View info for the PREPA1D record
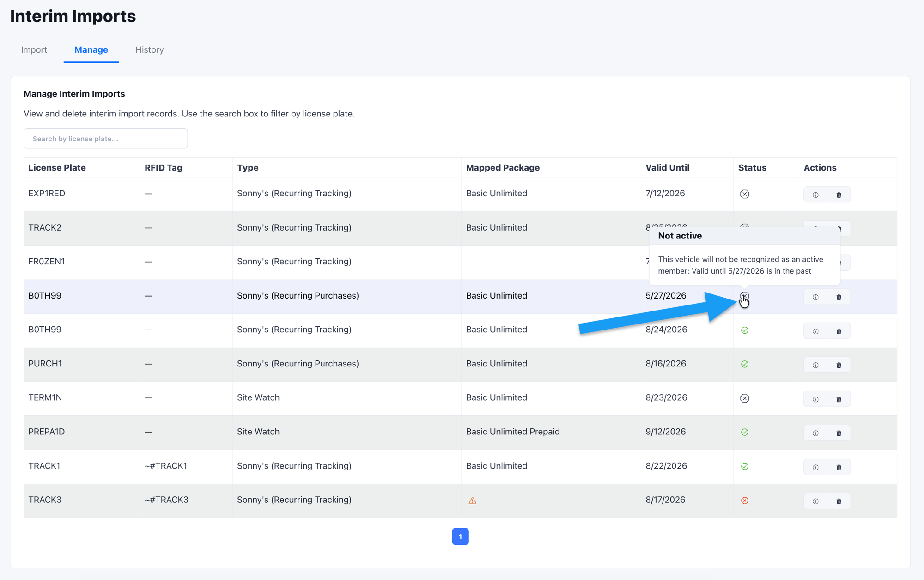Image resolution: width=924 pixels, height=580 pixels. [815, 433]
